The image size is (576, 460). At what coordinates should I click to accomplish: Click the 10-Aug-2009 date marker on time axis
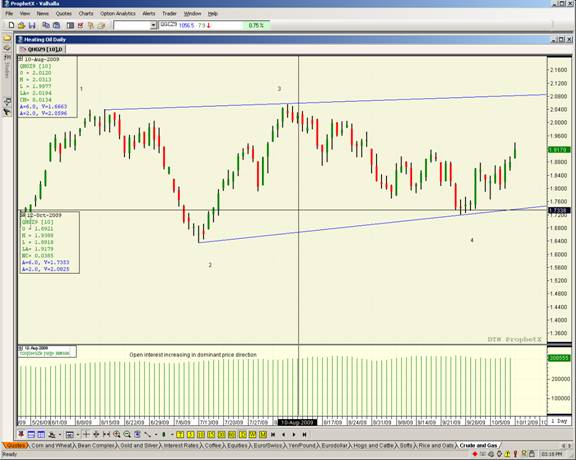click(x=297, y=423)
